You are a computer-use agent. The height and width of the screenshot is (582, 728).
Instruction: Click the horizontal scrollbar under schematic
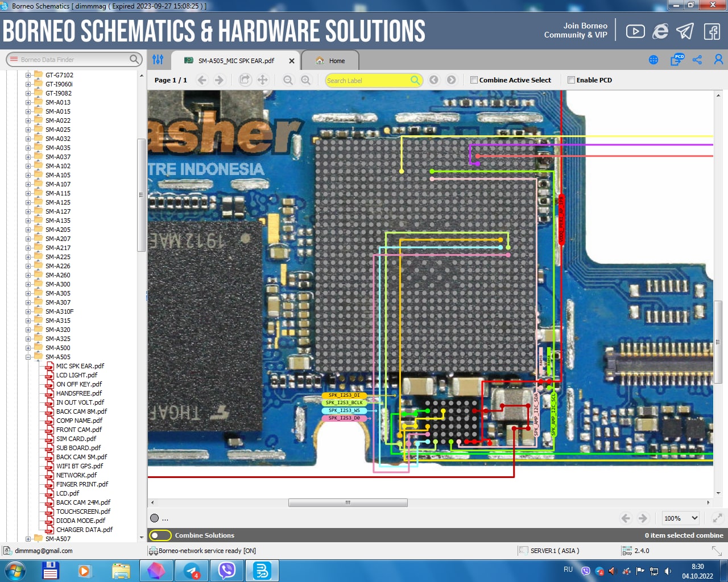point(348,502)
